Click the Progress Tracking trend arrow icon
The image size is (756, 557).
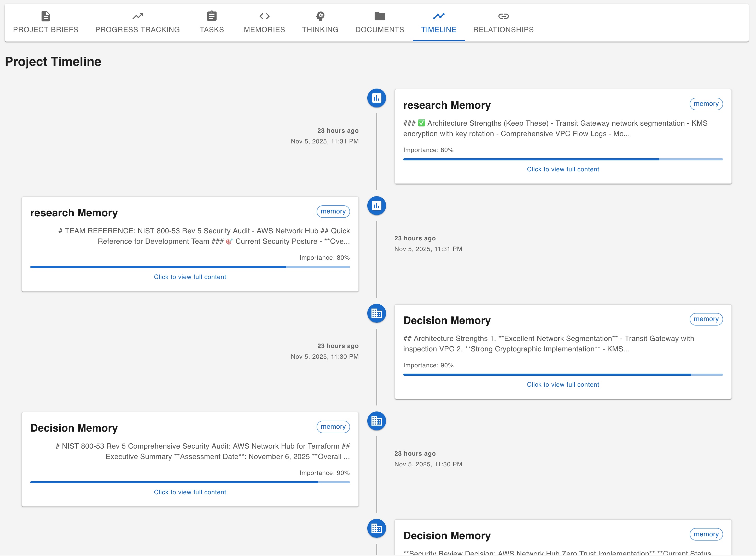coord(137,16)
